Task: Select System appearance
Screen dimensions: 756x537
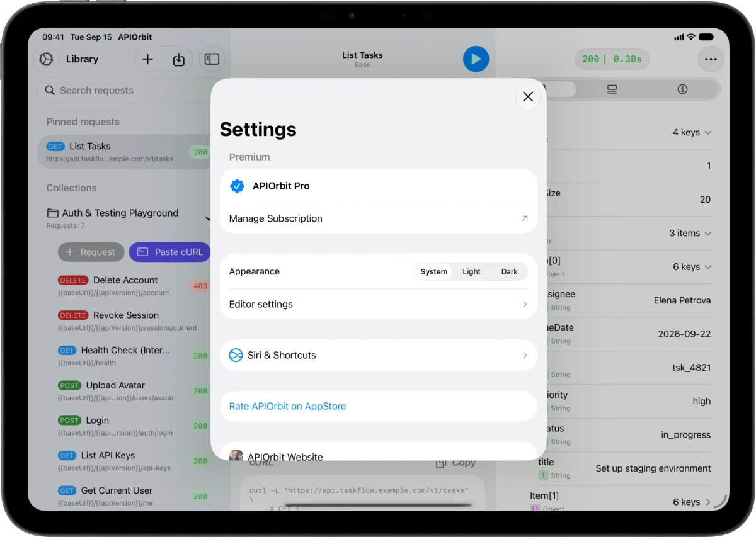Action: click(x=434, y=272)
